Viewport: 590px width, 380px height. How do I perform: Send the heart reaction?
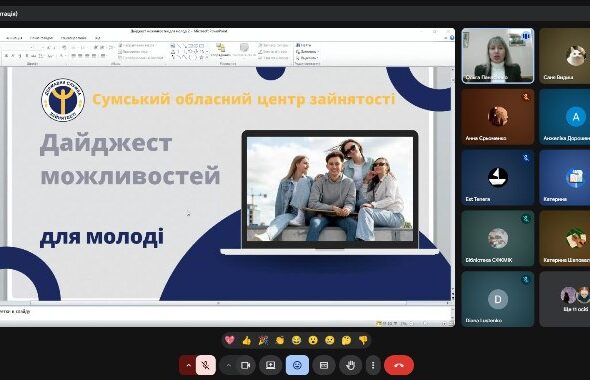click(x=230, y=340)
